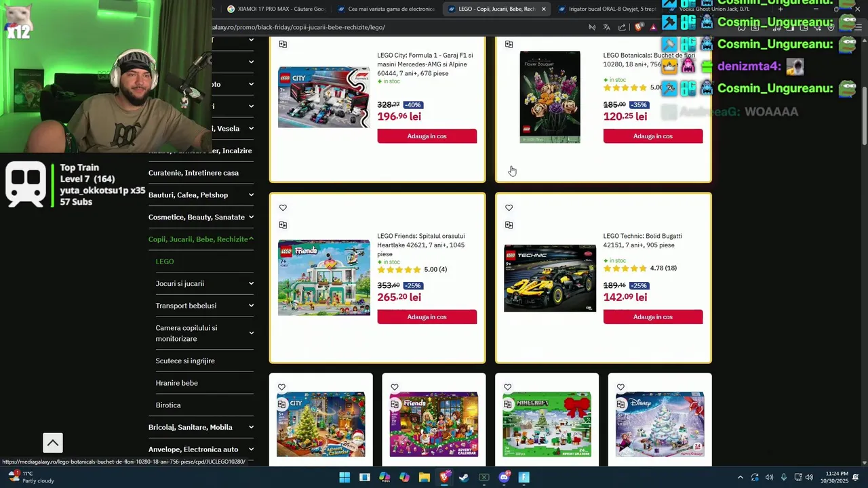
Task: Favorite the LEGO Friends advent calendar
Action: click(395, 387)
